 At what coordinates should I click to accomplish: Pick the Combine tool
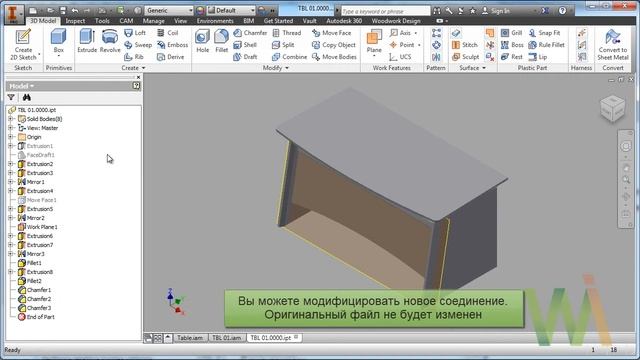click(x=289, y=57)
